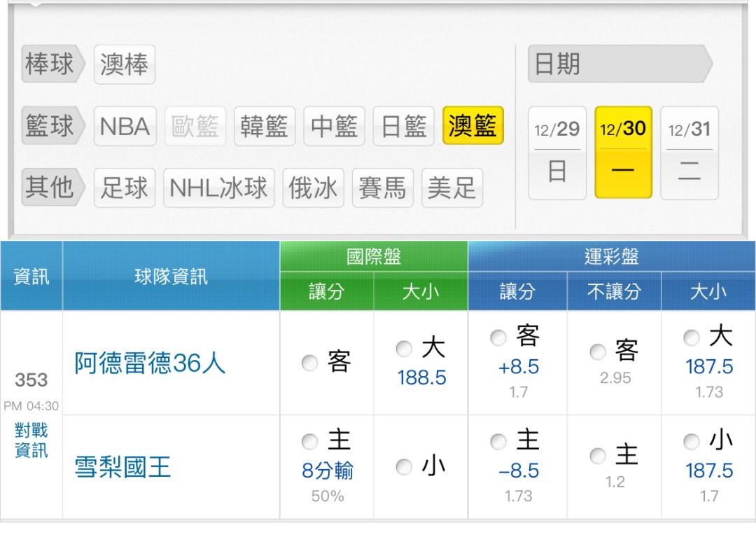
Task: Open the 賽馬 category
Action: point(382,188)
